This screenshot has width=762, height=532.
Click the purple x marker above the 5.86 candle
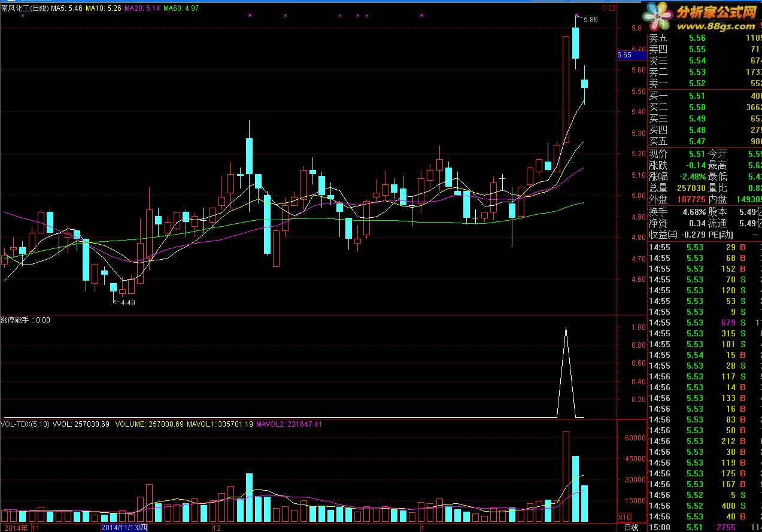pos(576,15)
